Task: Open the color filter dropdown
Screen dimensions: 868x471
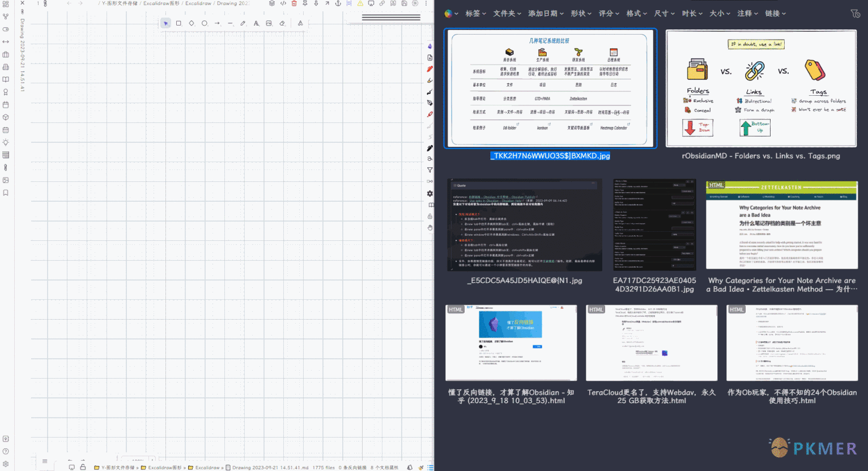Action: [x=451, y=14]
